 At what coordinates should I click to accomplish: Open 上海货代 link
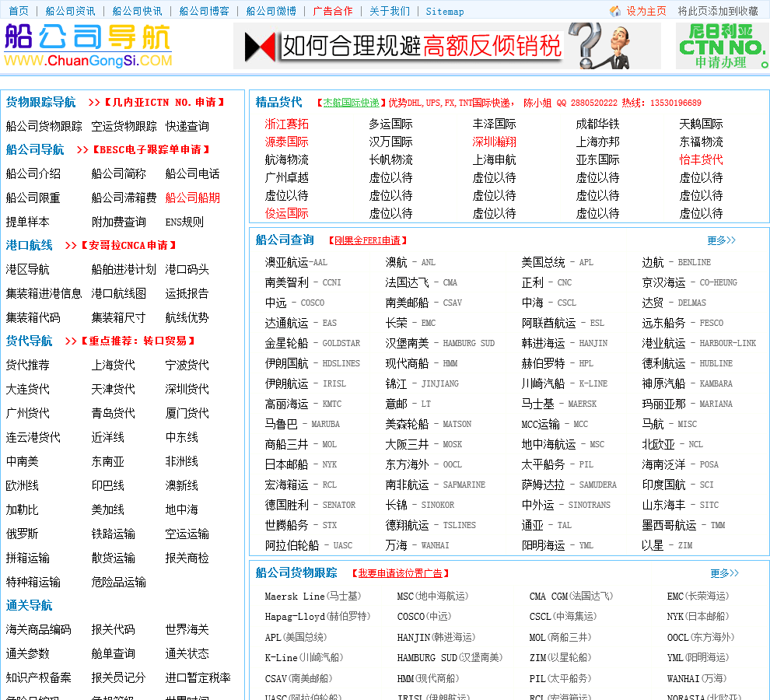[113, 365]
